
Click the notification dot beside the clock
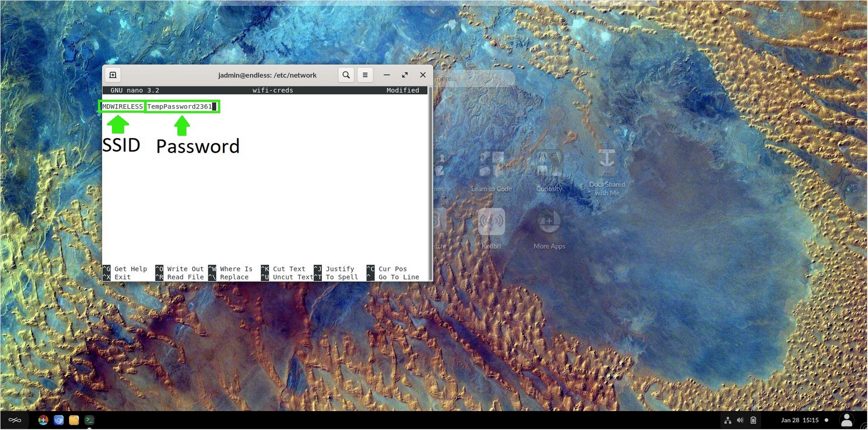click(x=826, y=421)
